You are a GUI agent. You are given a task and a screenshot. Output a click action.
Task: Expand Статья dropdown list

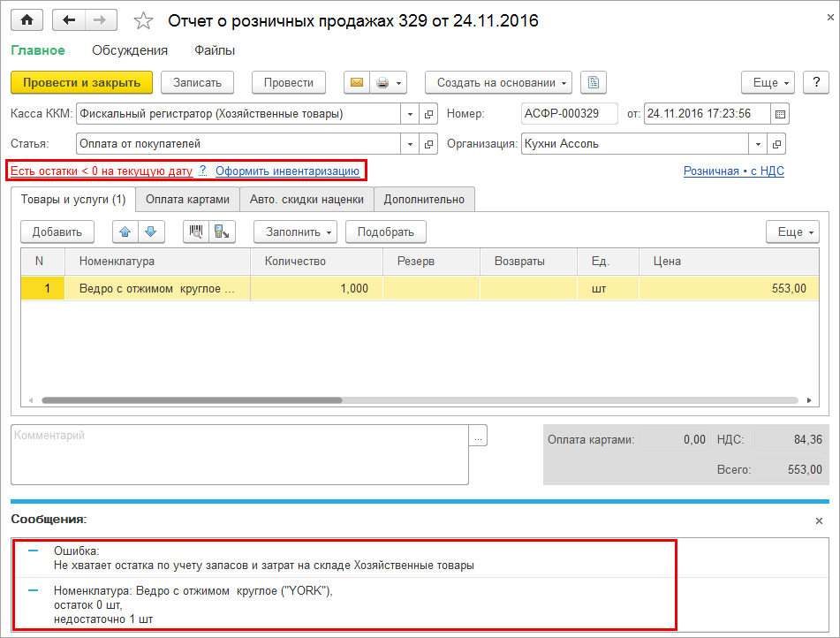click(x=410, y=144)
